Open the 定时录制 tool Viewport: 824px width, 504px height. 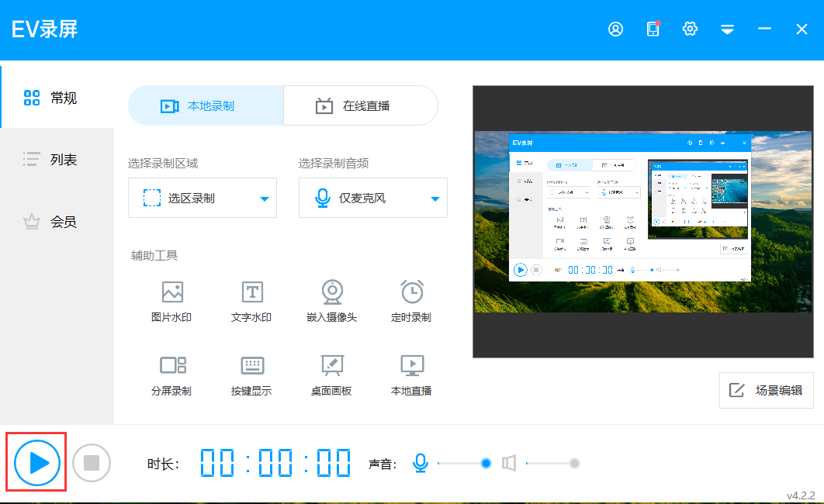411,302
